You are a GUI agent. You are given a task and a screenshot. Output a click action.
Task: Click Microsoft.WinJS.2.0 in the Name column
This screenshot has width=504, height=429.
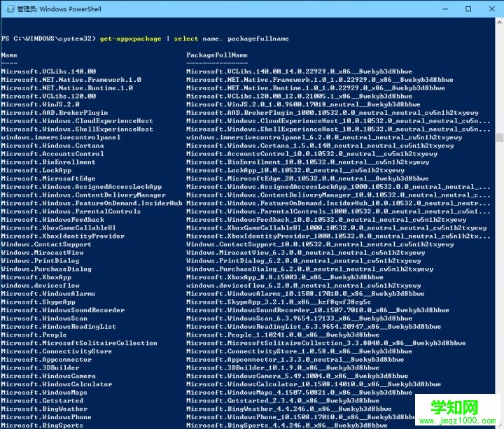pyautogui.click(x=40, y=104)
